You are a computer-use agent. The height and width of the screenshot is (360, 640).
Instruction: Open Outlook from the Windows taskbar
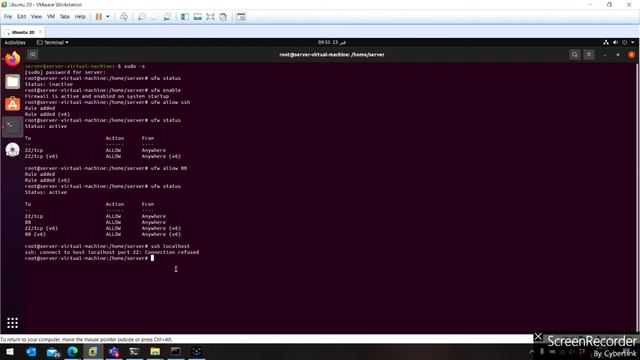[x=31, y=351]
